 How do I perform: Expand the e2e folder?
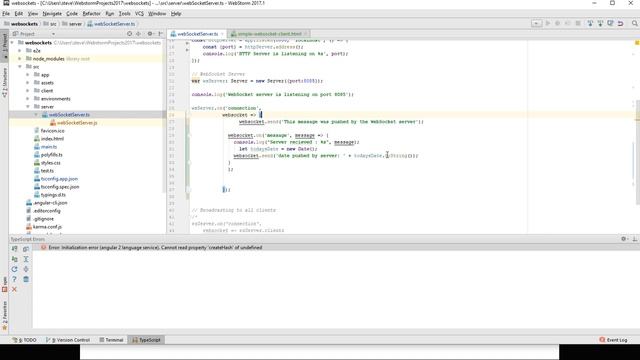20,51
